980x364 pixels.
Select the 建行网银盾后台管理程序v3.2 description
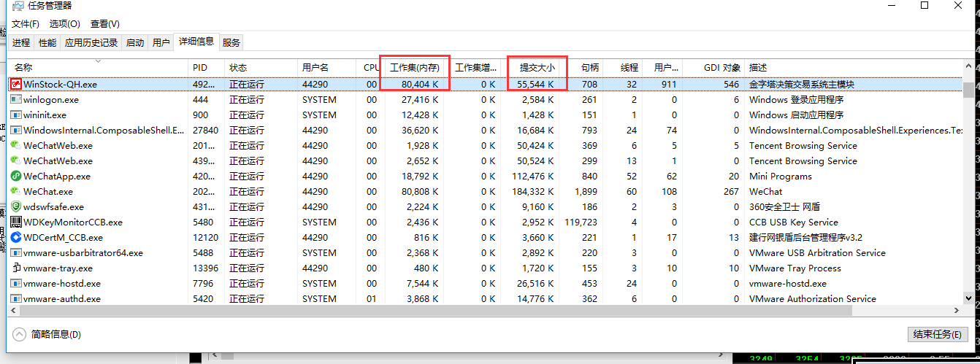[805, 237]
